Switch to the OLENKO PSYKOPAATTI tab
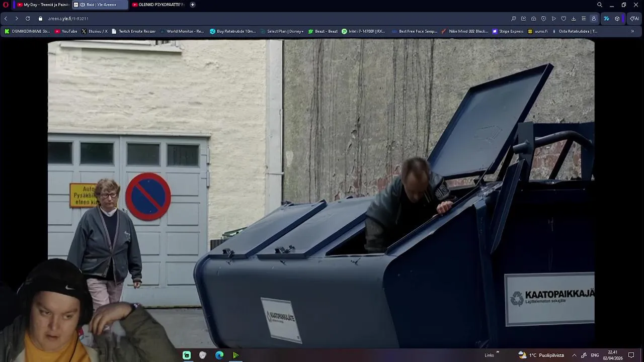644x362 pixels. (x=158, y=5)
